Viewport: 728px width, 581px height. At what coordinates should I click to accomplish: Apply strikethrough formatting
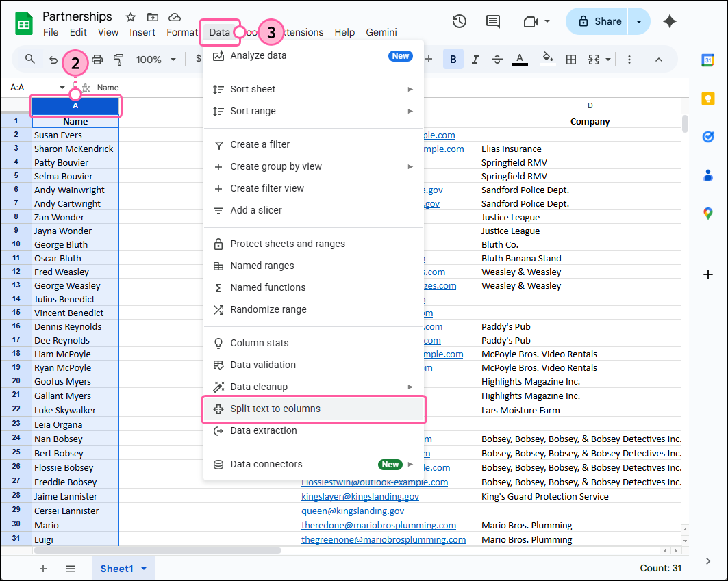tap(497, 60)
